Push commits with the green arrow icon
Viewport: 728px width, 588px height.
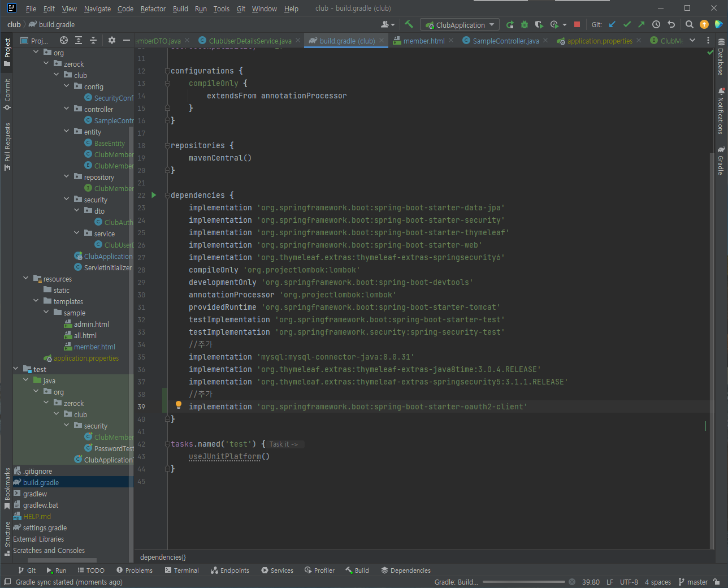coord(641,24)
